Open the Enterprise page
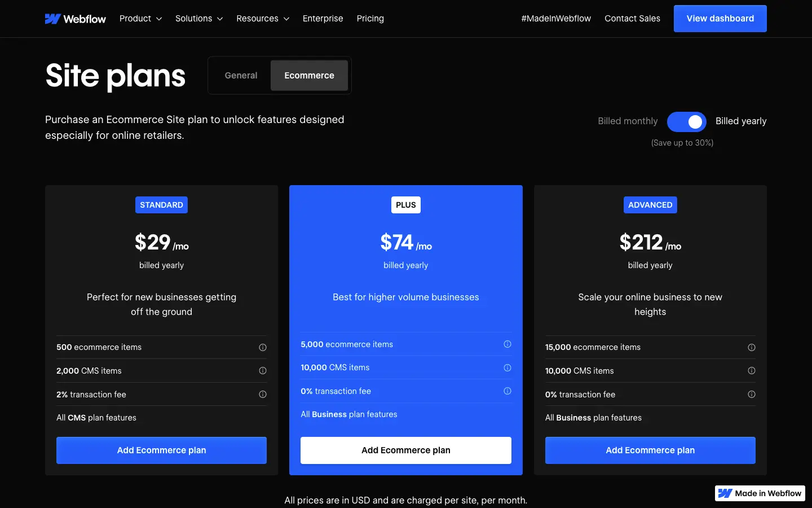The width and height of the screenshot is (812, 508). (x=323, y=19)
